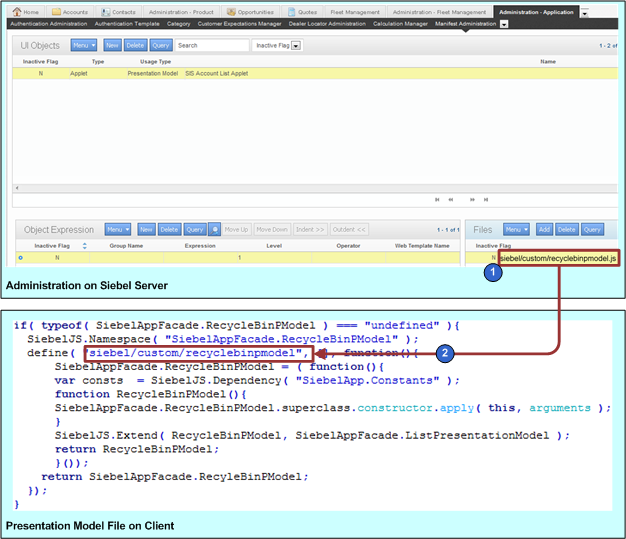Select Administration - Application tab
This screenshot has width=626, height=539.
(536, 12)
